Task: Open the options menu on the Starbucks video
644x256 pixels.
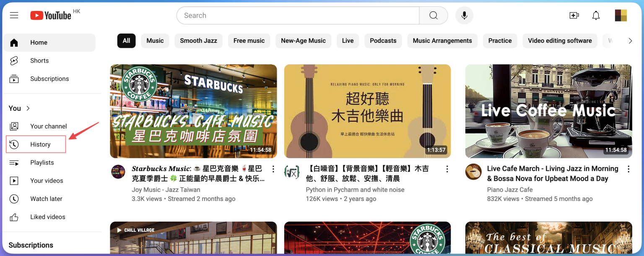Action: [x=273, y=169]
